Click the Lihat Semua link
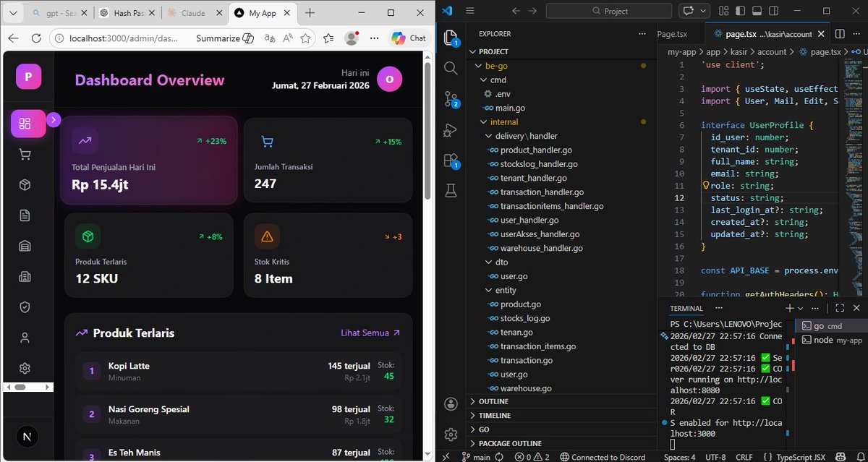This screenshot has width=868, height=462. (370, 333)
